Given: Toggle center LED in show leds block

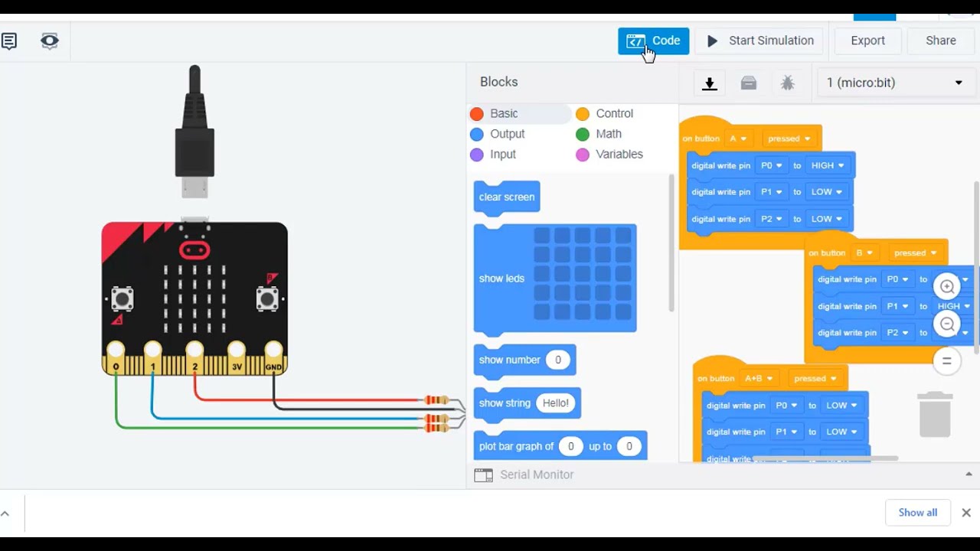Looking at the screenshot, I should [583, 273].
